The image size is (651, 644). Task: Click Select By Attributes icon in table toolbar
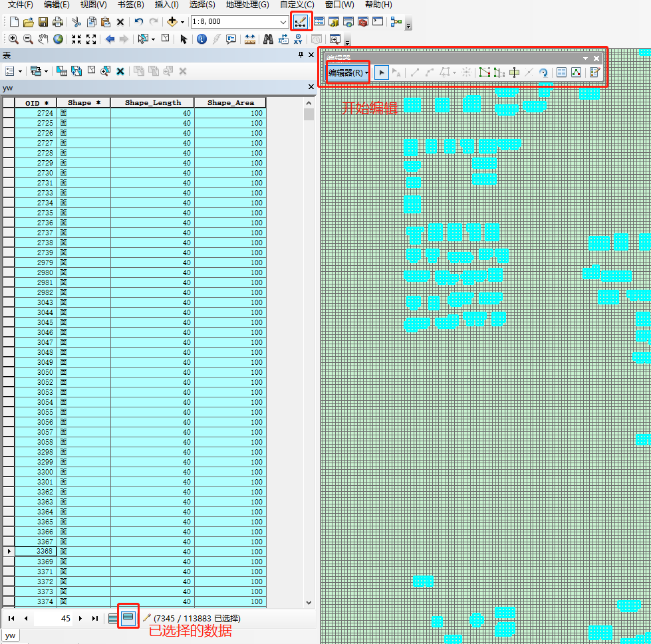[x=61, y=71]
